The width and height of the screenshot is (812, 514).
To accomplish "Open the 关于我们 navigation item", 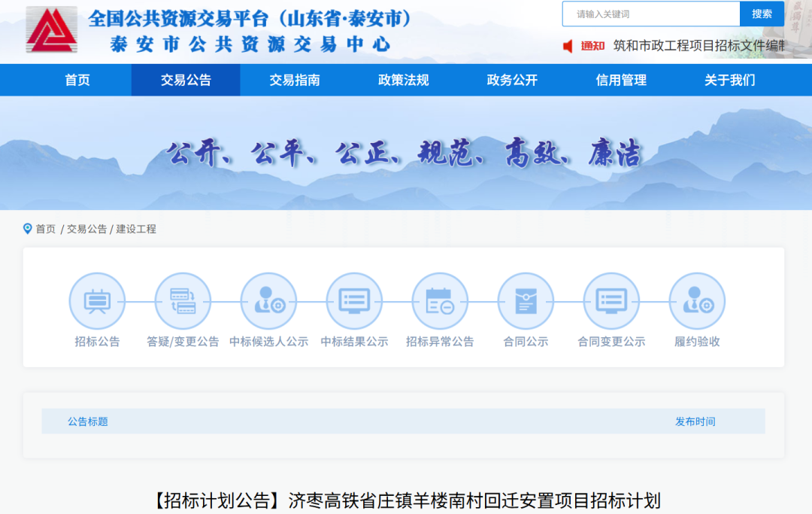I will [729, 81].
